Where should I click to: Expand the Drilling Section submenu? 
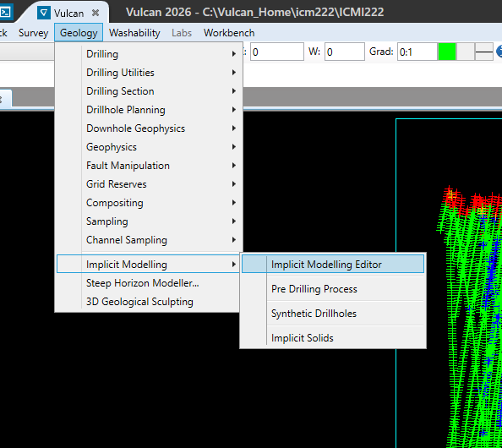150,91
